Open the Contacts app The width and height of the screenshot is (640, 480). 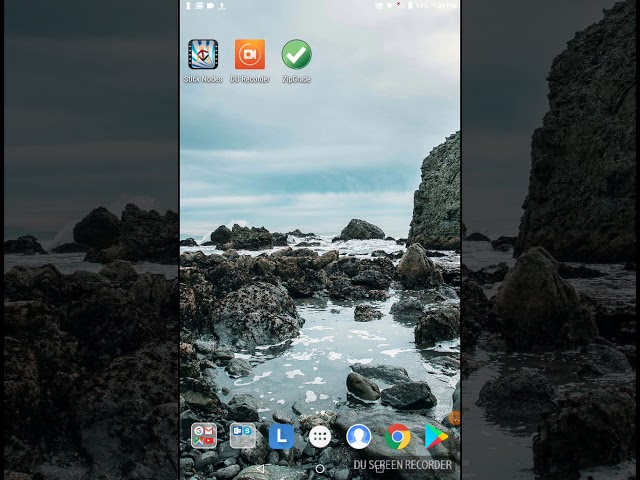(358, 436)
